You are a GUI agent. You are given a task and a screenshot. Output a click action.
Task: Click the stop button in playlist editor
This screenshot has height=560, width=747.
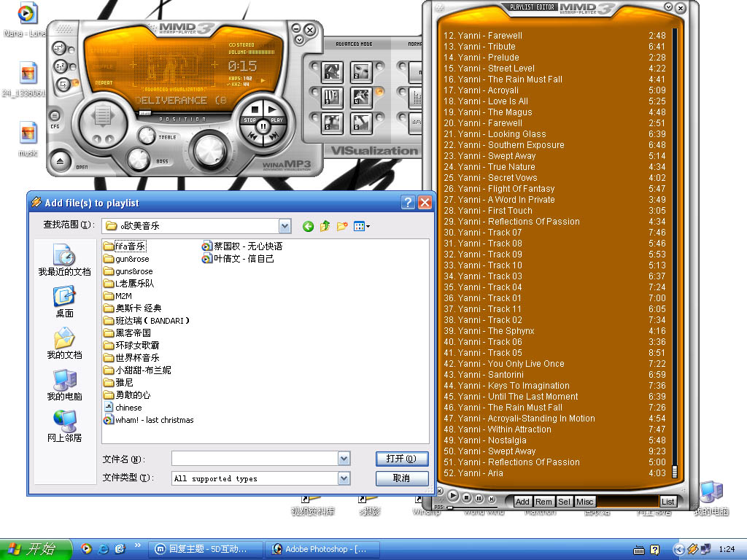467,497
